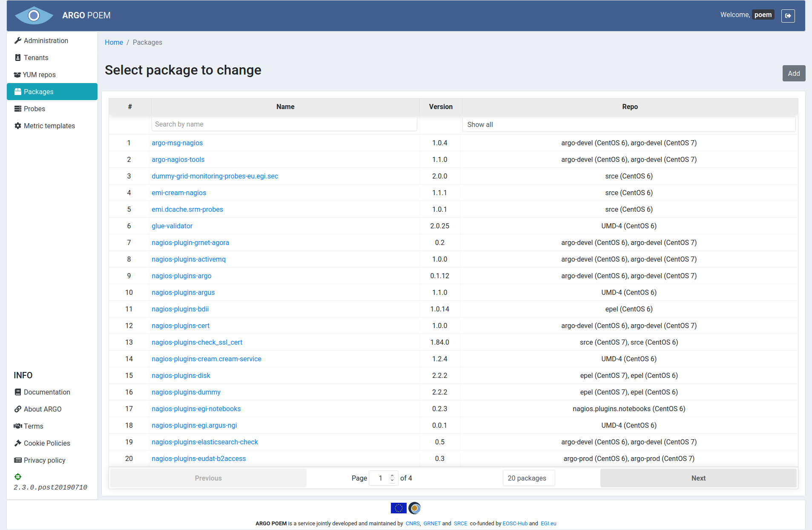
Task: Click the Terms handshake icon
Action: pos(18,426)
